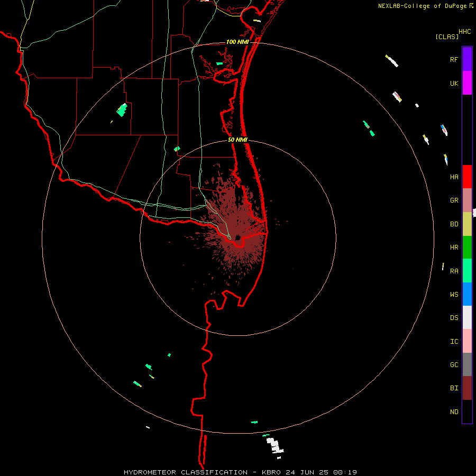Click the WS blue legend swatch
Image resolution: width=476 pixels, height=476 pixels.
[467, 294]
